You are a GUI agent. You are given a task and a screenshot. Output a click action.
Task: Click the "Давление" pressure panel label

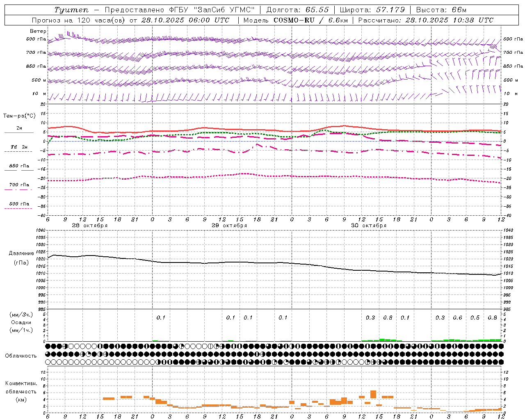[21, 253]
